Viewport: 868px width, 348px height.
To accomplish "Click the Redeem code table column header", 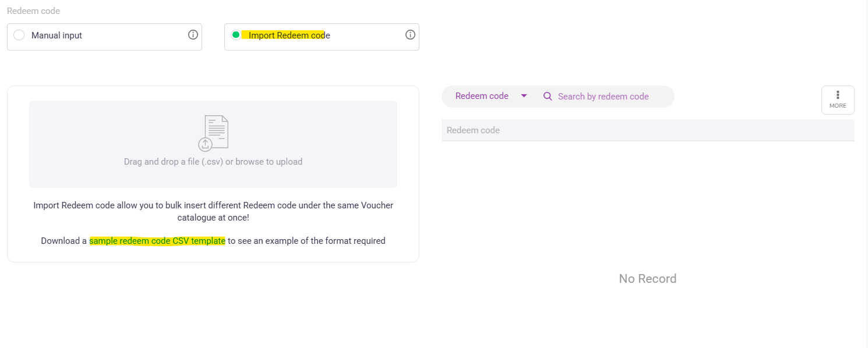I will [x=473, y=130].
